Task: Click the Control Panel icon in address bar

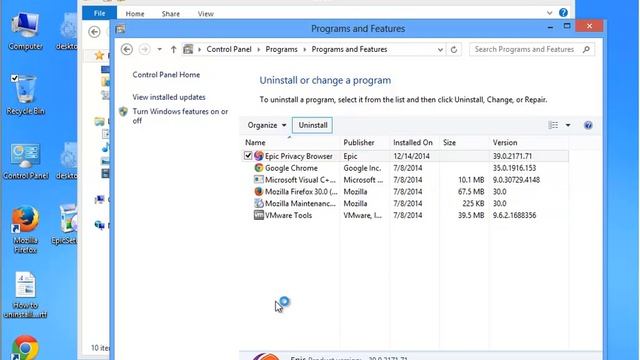Action: tap(188, 49)
